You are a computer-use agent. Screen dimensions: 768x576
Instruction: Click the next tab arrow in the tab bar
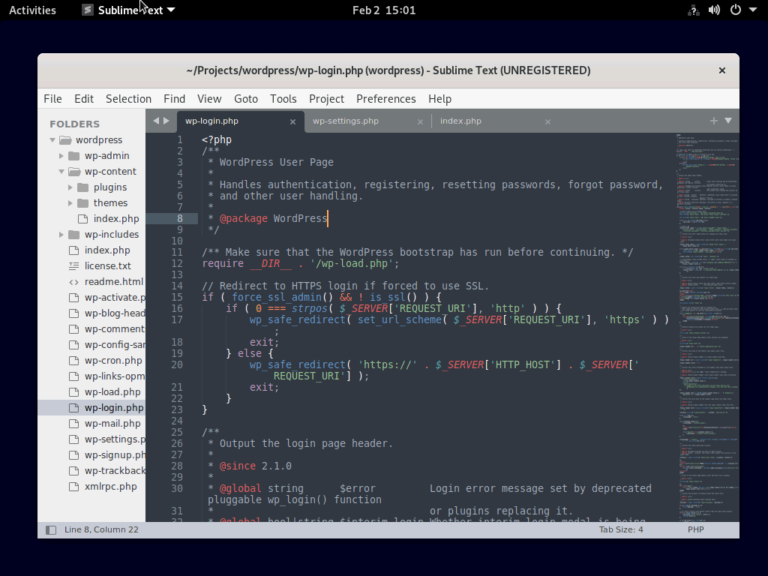[166, 121]
